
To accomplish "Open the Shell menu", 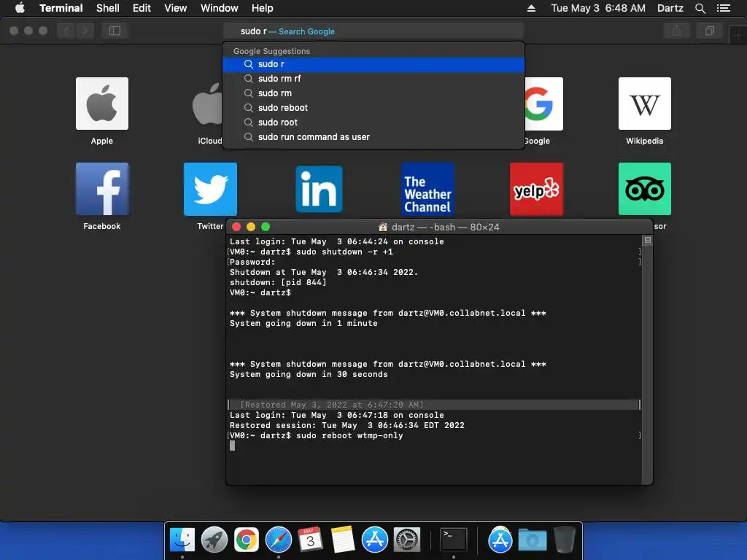I will [108, 8].
